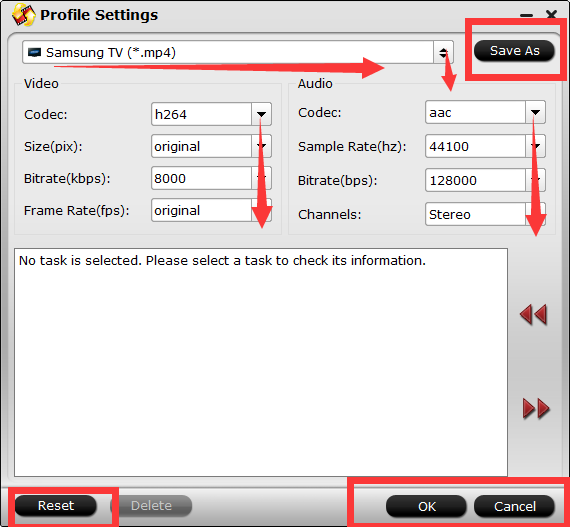Click the task information text area
The height and width of the screenshot is (527, 570).
pyautogui.click(x=261, y=362)
